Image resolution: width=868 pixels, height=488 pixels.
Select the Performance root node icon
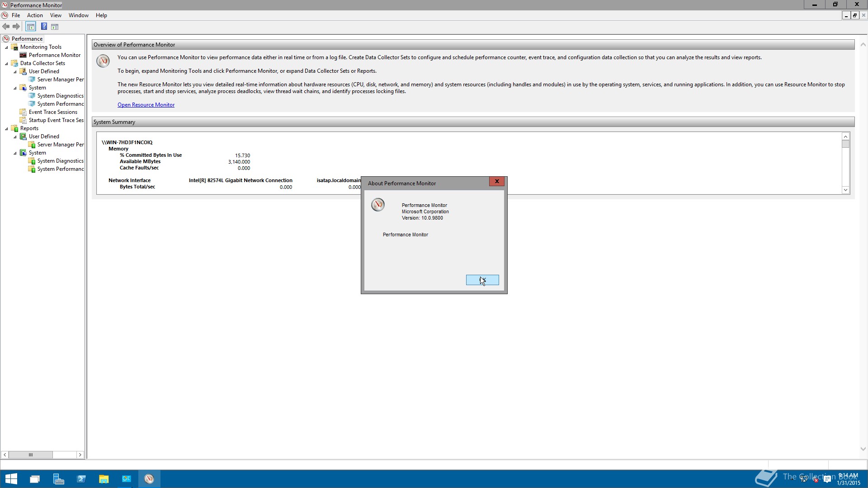tap(6, 39)
